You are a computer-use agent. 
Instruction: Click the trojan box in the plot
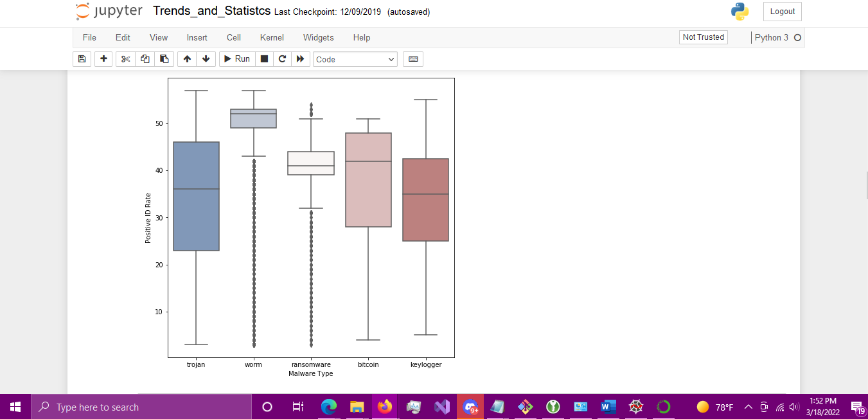(197, 196)
